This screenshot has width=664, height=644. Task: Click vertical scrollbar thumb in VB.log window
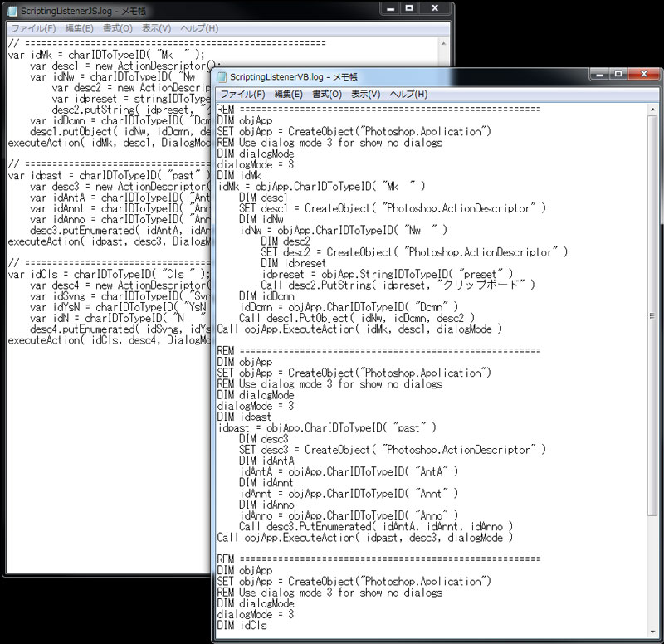652,315
